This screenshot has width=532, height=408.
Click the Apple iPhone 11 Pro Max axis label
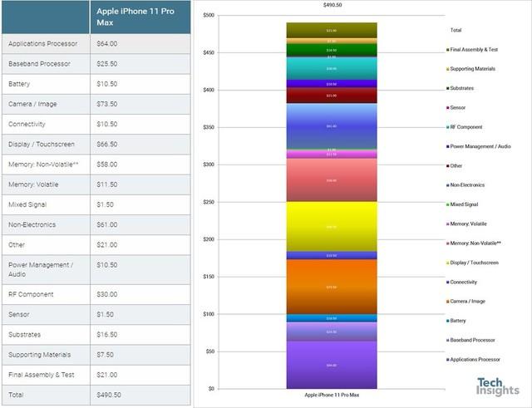(x=332, y=395)
